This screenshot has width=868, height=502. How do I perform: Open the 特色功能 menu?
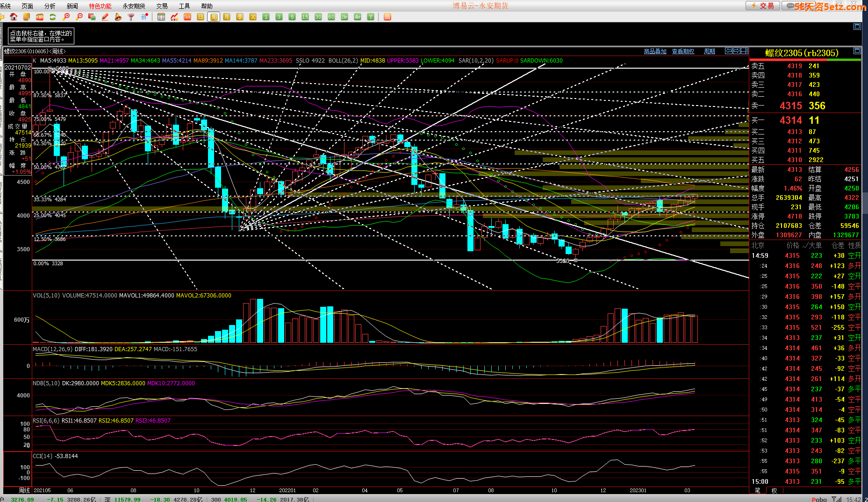coord(100,6)
